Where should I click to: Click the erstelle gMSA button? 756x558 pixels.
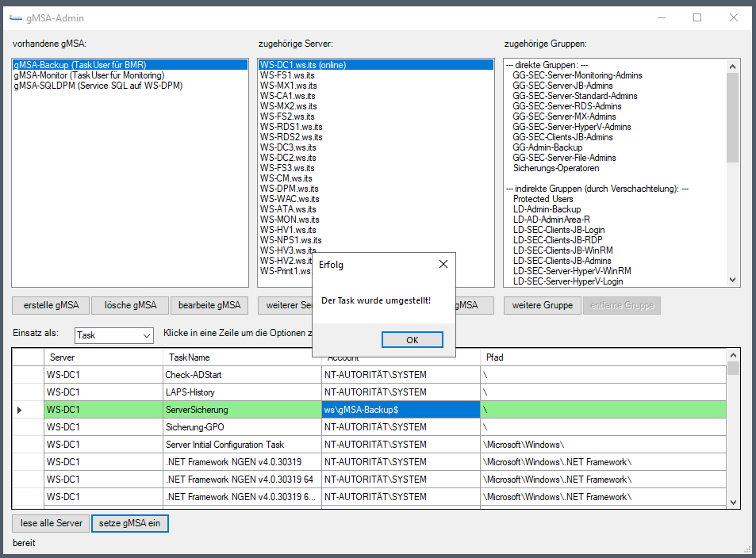point(51,305)
